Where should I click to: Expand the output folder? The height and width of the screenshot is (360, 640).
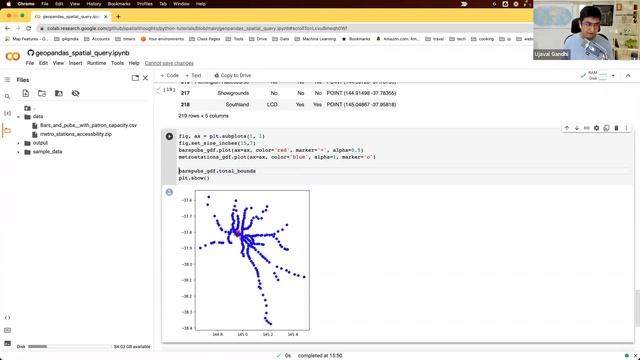18,143
